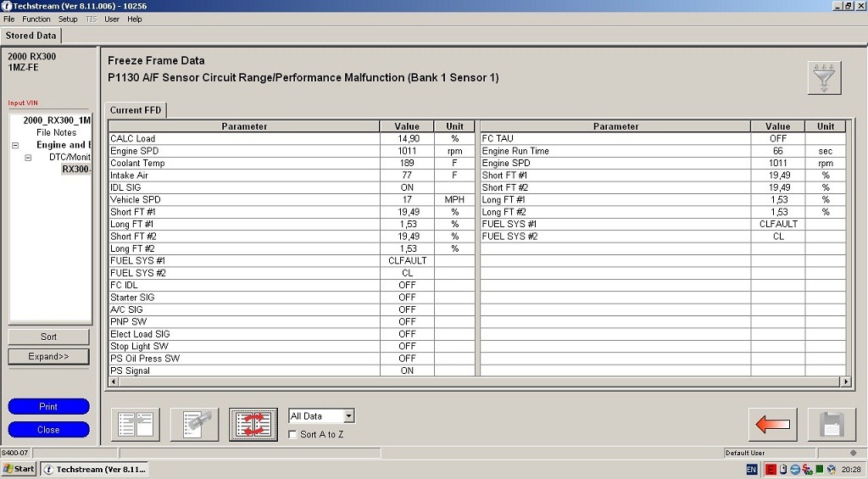Click the red back arrow button
The height and width of the screenshot is (479, 868).
tap(772, 424)
